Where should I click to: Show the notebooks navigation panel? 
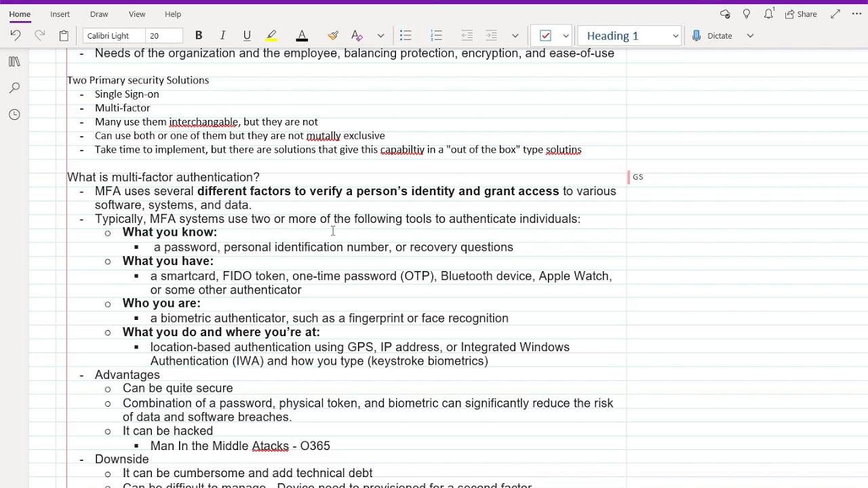point(14,62)
